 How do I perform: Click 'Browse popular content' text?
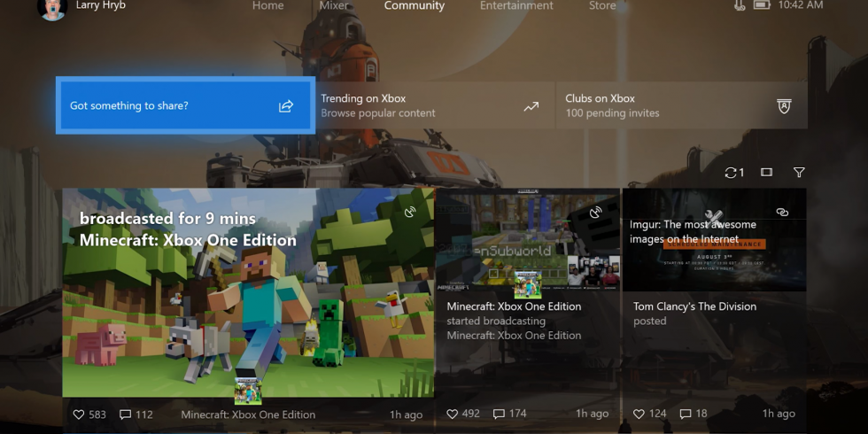click(x=378, y=113)
